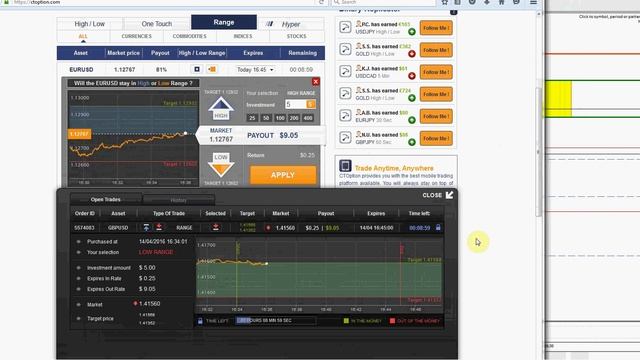Click the browser search box

pos(384,2)
